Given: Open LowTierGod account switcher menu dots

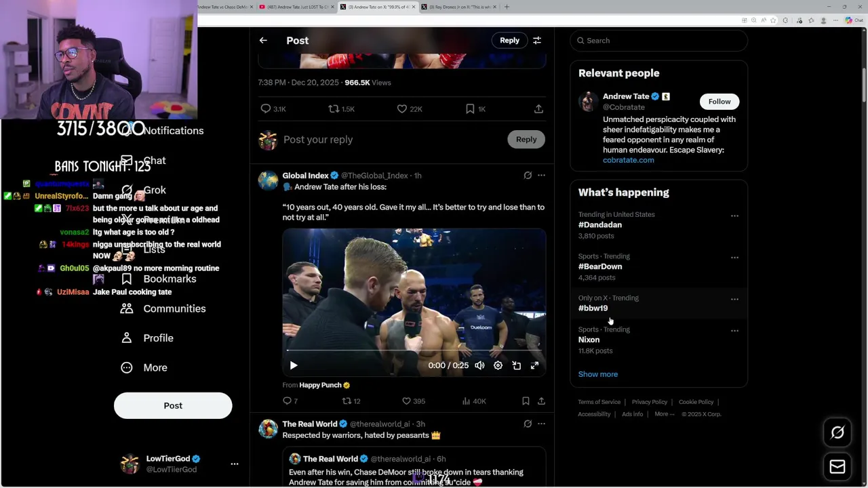Looking at the screenshot, I should 235,464.
